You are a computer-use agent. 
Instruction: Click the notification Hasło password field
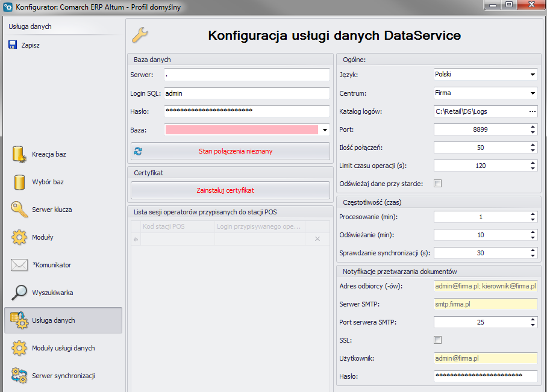486,376
